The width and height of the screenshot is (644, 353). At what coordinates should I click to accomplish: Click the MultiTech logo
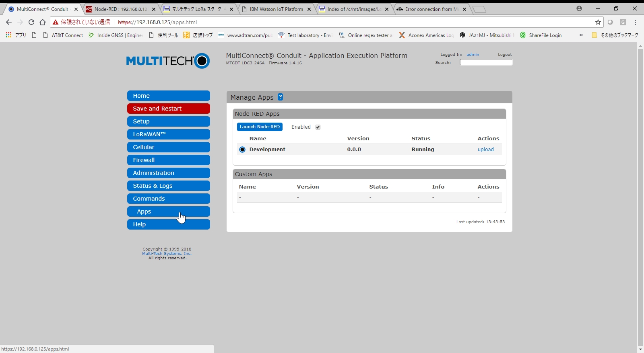point(168,61)
